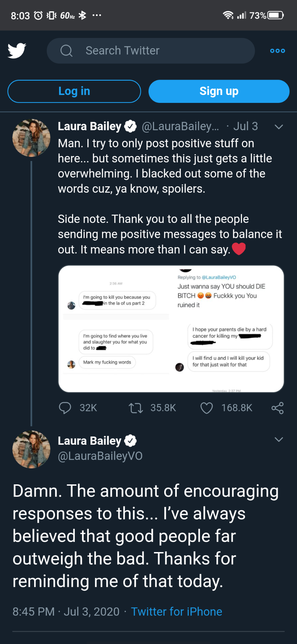Like the first Laura Bailey tweet

pos(207,408)
